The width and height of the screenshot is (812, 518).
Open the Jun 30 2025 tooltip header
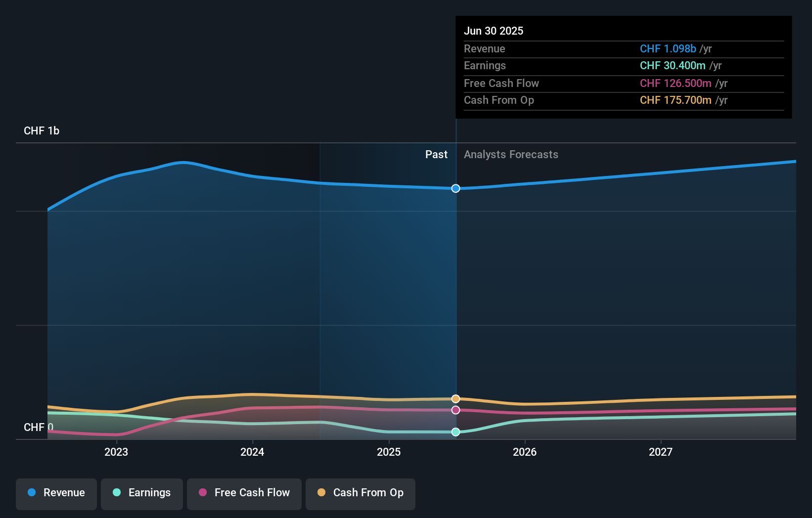(494, 31)
